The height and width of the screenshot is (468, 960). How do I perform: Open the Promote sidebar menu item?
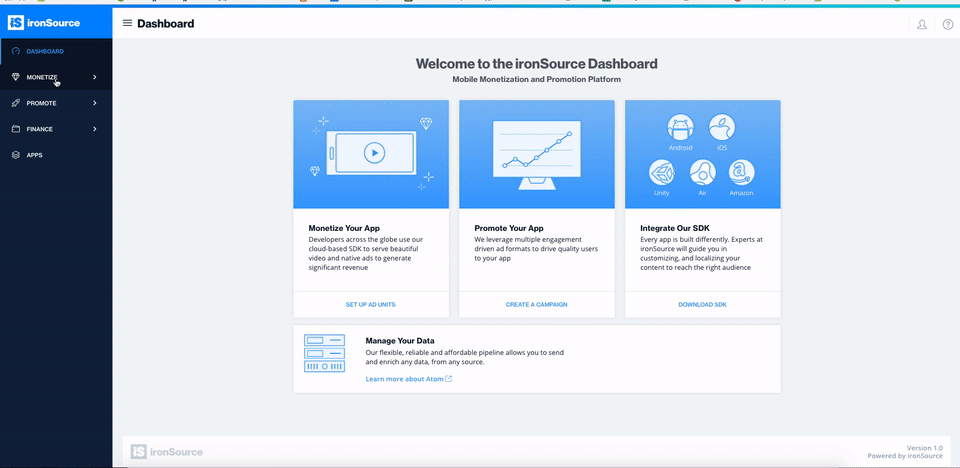click(56, 104)
